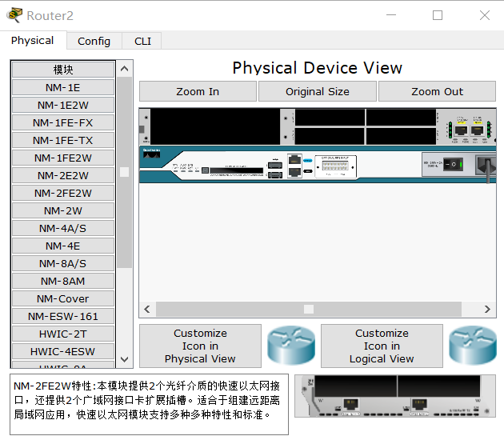This screenshot has height=440, width=504.
Task: Click Zoom In on device view
Action: point(198,91)
